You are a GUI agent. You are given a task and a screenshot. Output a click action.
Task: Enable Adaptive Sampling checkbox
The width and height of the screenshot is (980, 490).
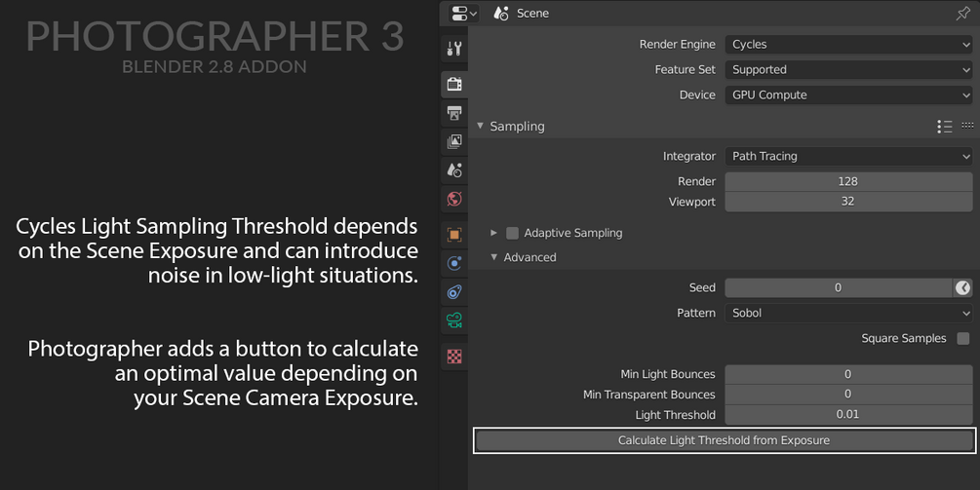(513, 233)
